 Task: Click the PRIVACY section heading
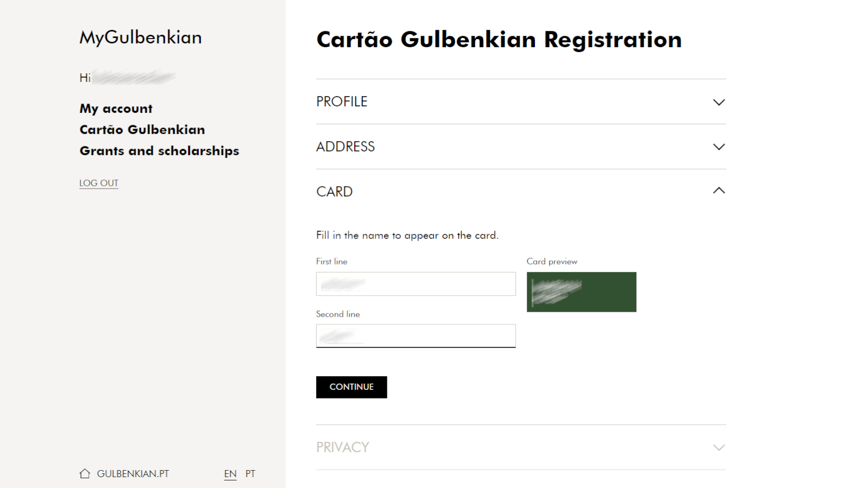pos(343,447)
